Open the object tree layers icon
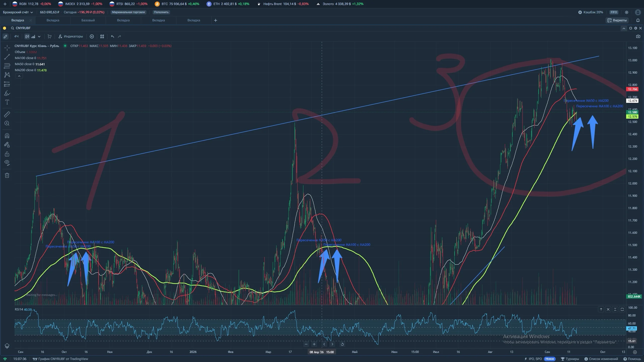Screen dimensions: 644x362 click(x=7, y=346)
